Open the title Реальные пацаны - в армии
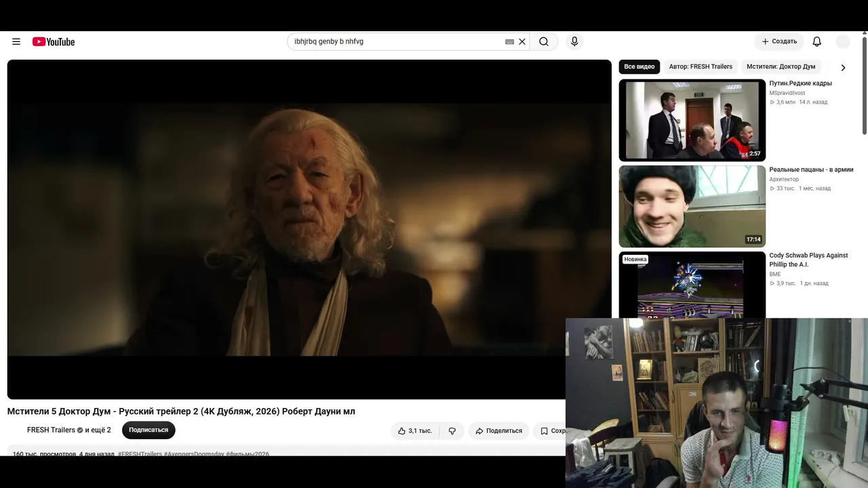 pos(811,169)
